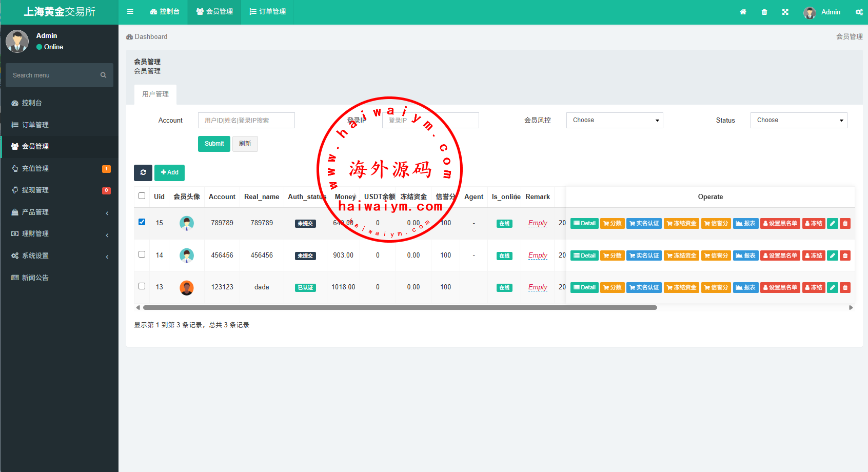This screenshot has height=472, width=868.
Task: Open 报表 report for user 15
Action: (x=745, y=223)
